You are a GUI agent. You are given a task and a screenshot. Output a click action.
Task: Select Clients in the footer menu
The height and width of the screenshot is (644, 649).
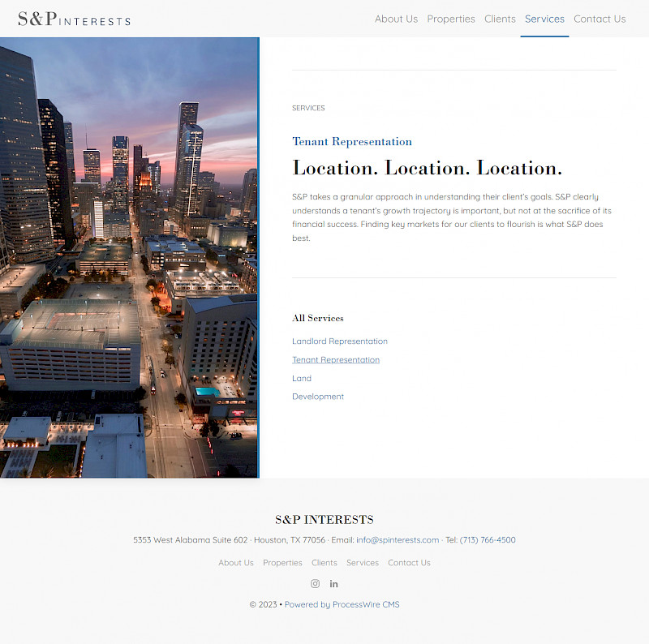324,563
